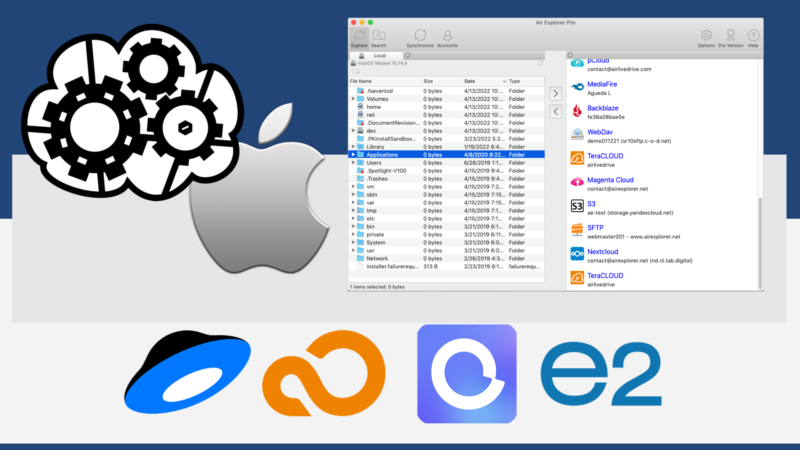Select the net folder row
The image size is (800, 450).
coord(446,115)
